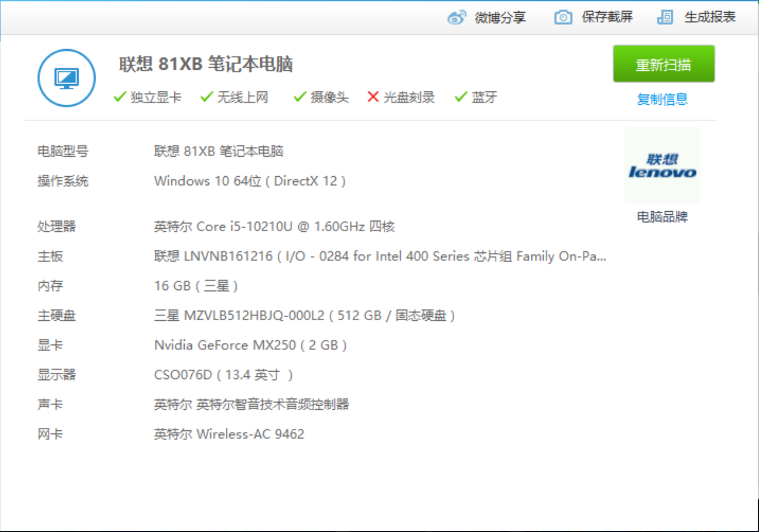Click the 16 GB ( 三星 ) memory value

[196, 286]
